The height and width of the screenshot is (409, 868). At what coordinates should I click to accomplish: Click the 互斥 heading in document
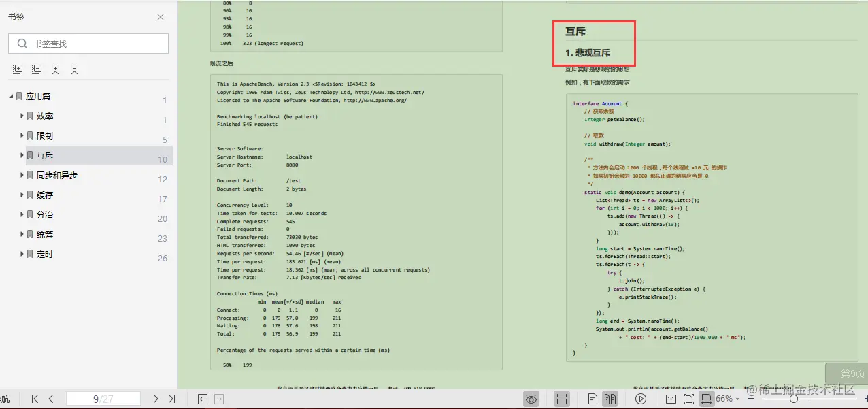575,31
